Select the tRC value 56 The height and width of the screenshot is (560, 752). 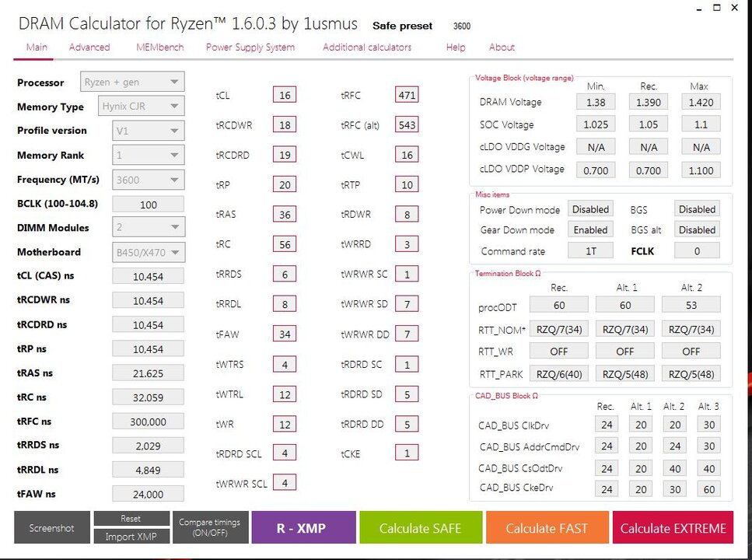tap(285, 243)
